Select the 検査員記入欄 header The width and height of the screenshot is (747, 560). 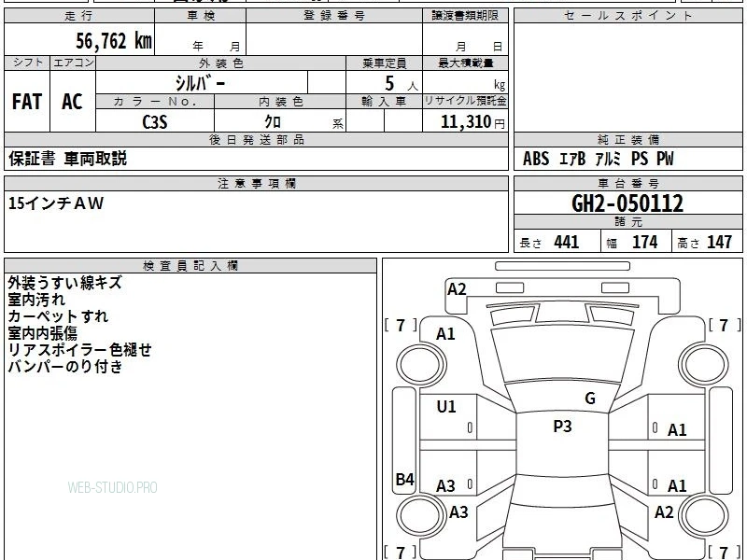tap(190, 266)
